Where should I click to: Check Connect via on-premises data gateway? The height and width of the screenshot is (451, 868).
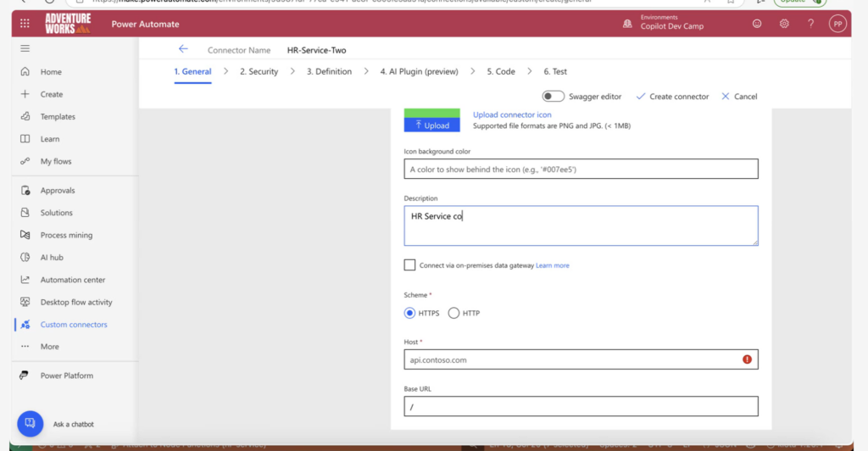pos(410,265)
